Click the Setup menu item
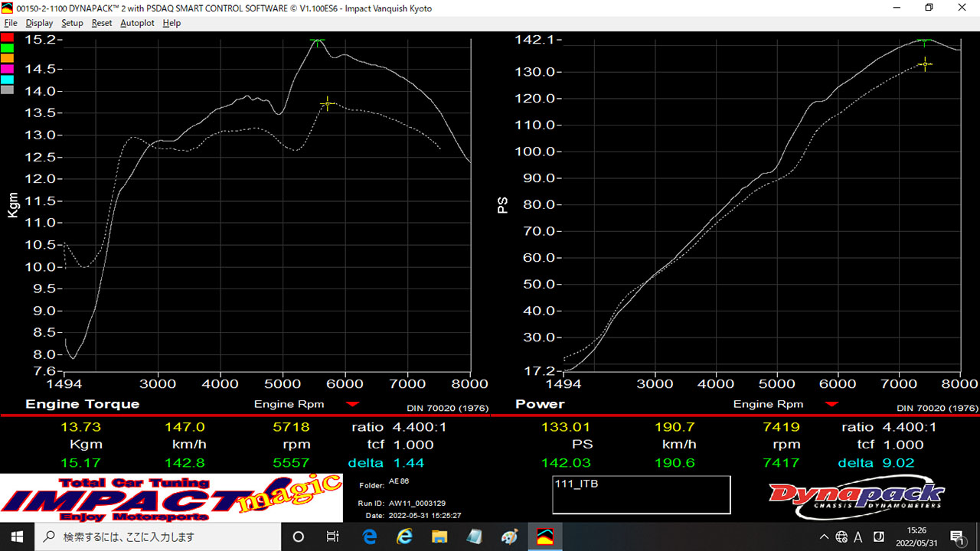The height and width of the screenshot is (551, 980). coord(72,23)
